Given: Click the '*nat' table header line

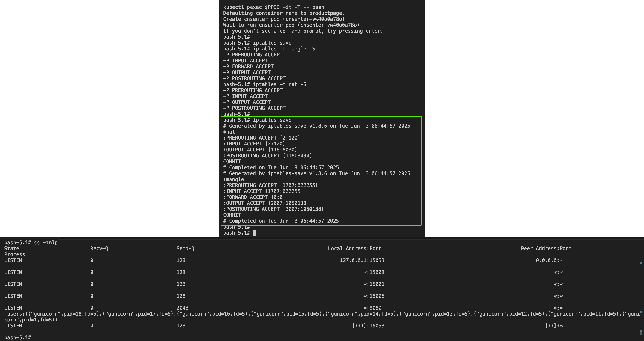Looking at the screenshot, I should click(229, 132).
